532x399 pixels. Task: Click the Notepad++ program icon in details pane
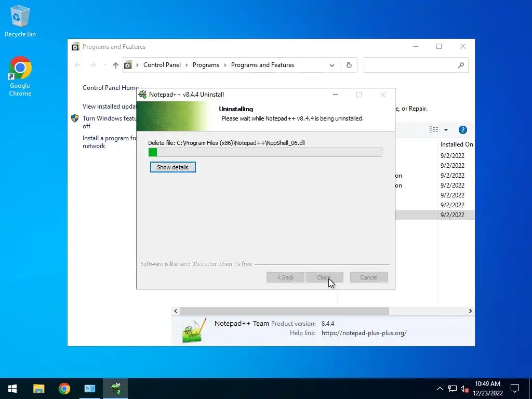194,330
